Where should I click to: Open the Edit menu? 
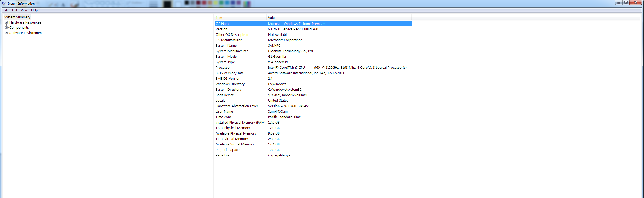click(x=15, y=10)
